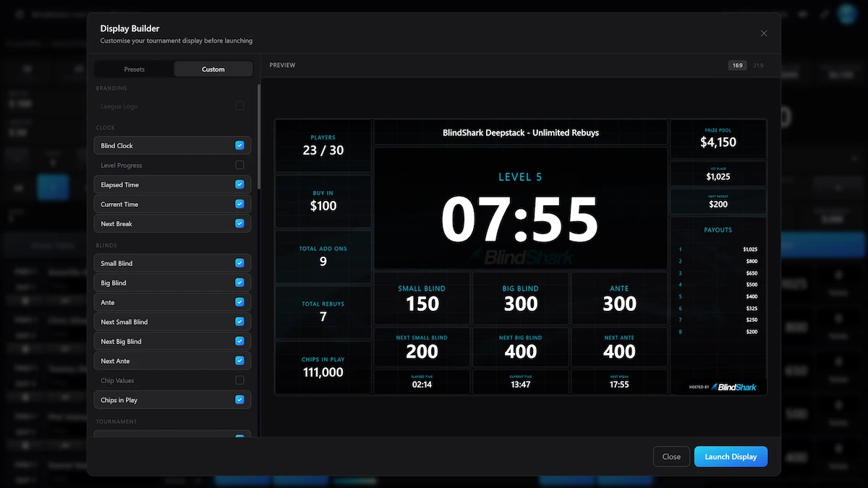The image size is (868, 488).
Task: Click the 07:55 blind clock in preview
Action: 520,220
